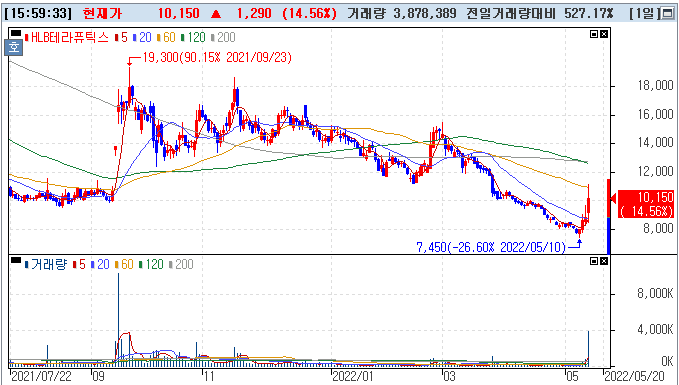Toggle the 200-day moving average in price legend
The height and width of the screenshot is (385, 679).
pyautogui.click(x=223, y=38)
